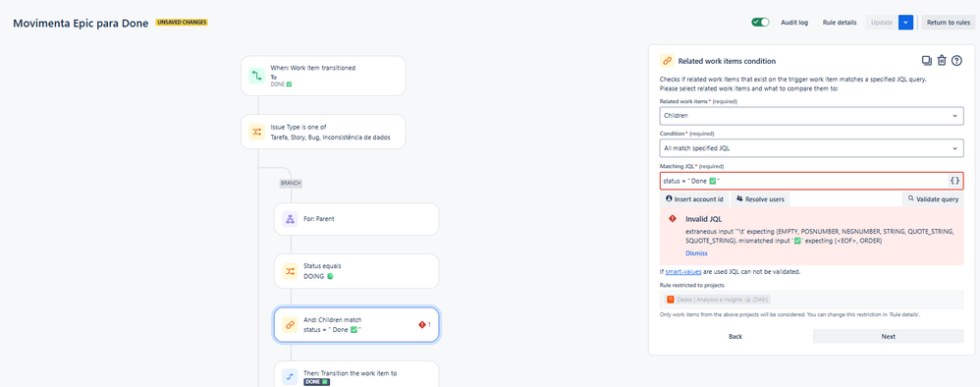This screenshot has width=980, height=387.
Task: Select Then: Transition the work item card
Action: click(x=356, y=374)
